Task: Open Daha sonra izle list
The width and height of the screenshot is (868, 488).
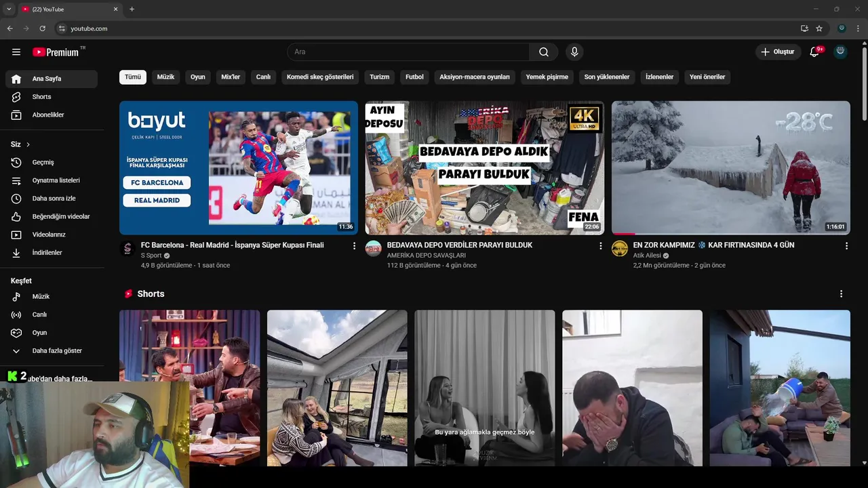Action: [52, 199]
